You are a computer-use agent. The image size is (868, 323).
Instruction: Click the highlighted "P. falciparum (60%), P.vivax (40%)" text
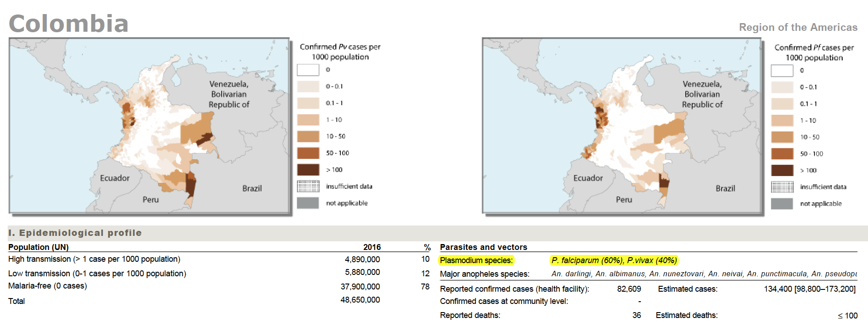[614, 260]
